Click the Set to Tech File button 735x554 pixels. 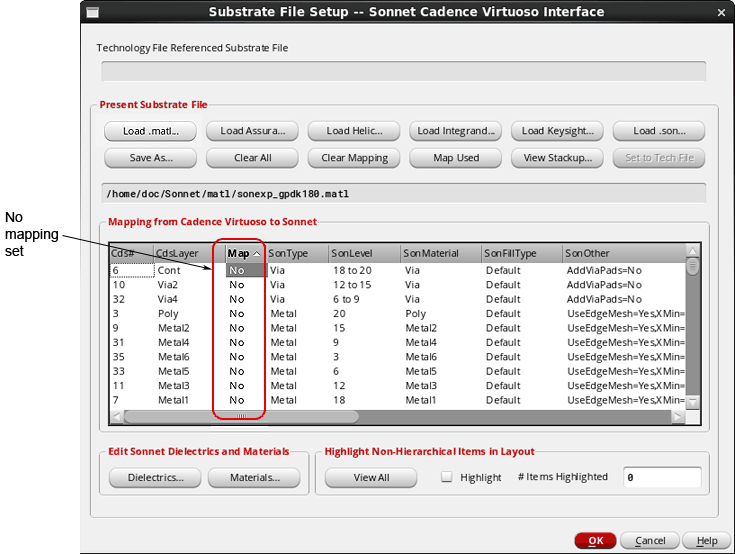click(x=659, y=158)
